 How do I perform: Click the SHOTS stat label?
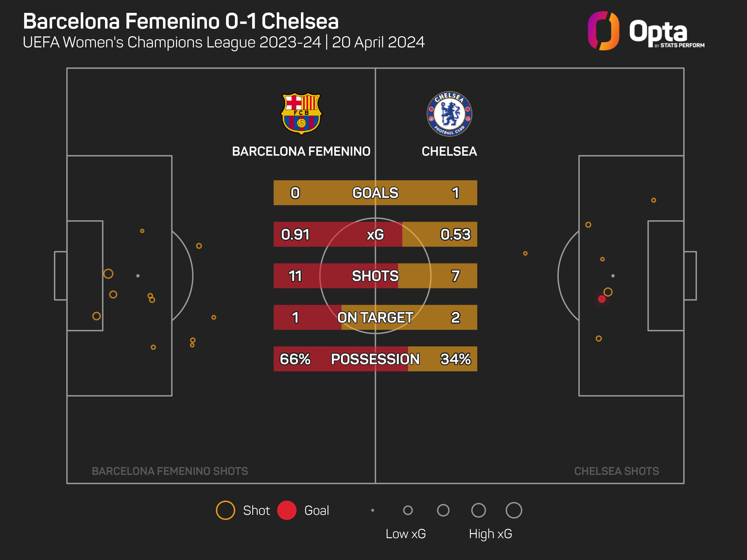[375, 276]
